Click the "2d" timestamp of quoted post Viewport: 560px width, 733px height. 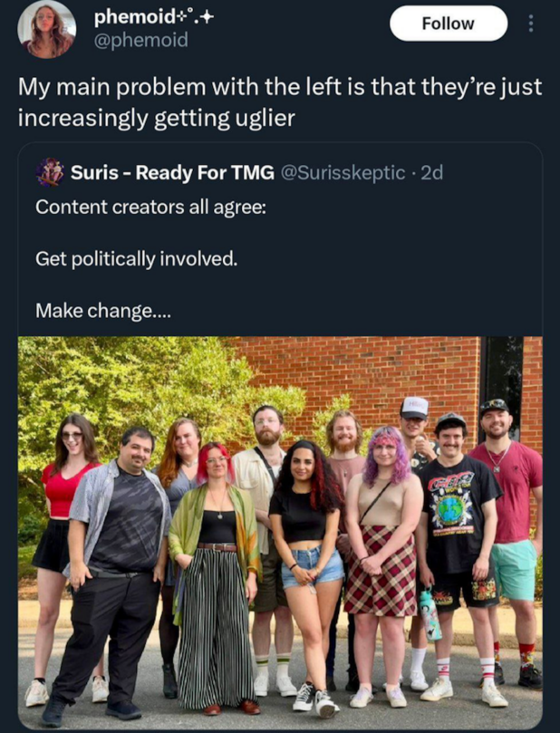tap(431, 172)
